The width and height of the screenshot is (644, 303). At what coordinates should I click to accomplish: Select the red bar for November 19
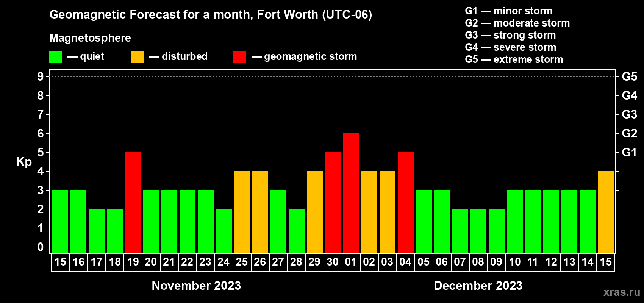(133, 203)
